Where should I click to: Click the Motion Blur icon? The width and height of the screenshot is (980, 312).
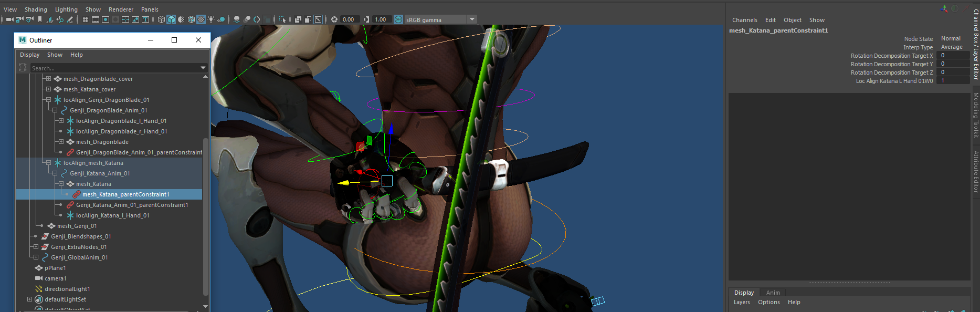coord(247,19)
